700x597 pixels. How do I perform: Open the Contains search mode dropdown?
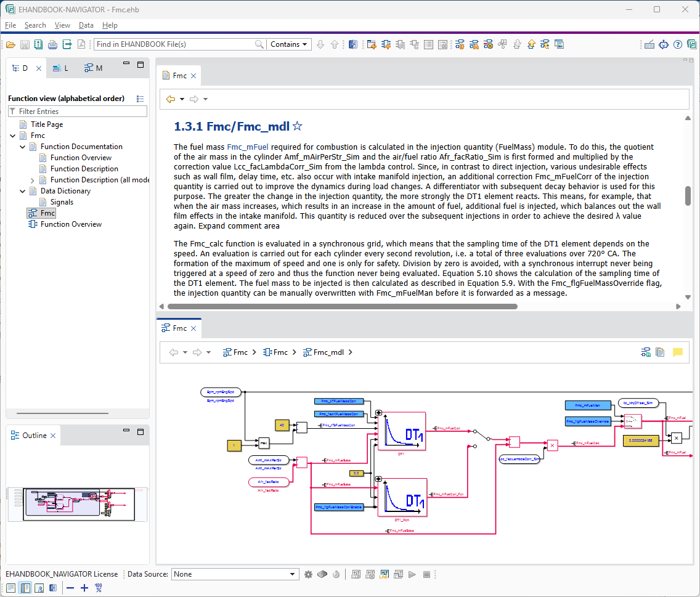[x=289, y=44]
